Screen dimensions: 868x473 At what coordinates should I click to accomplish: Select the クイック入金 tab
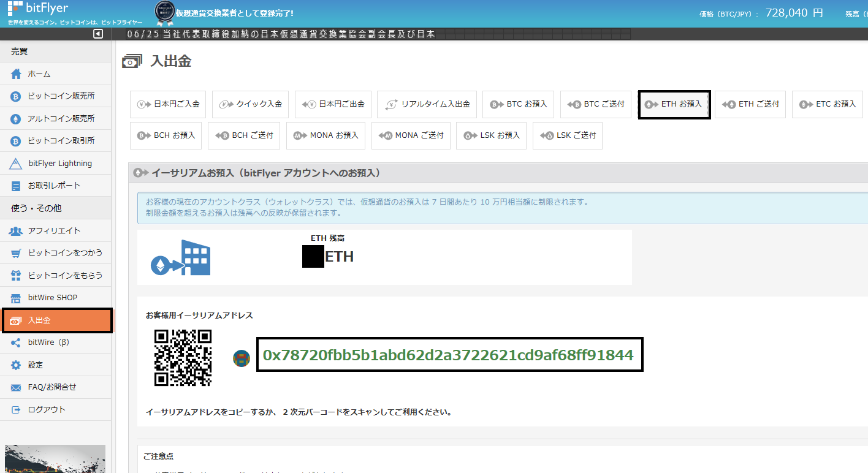coord(250,104)
